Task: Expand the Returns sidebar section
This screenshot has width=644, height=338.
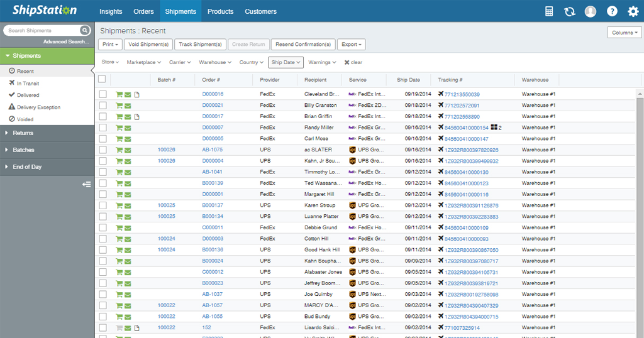Action: [47, 133]
